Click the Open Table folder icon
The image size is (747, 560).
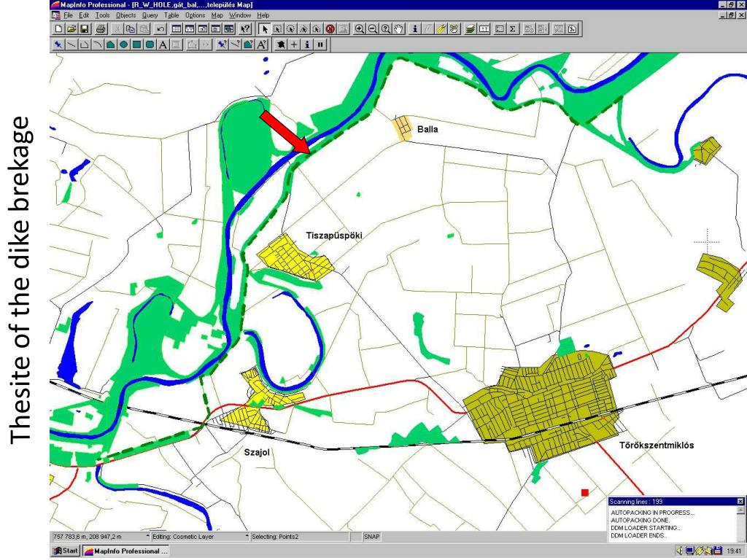71,29
